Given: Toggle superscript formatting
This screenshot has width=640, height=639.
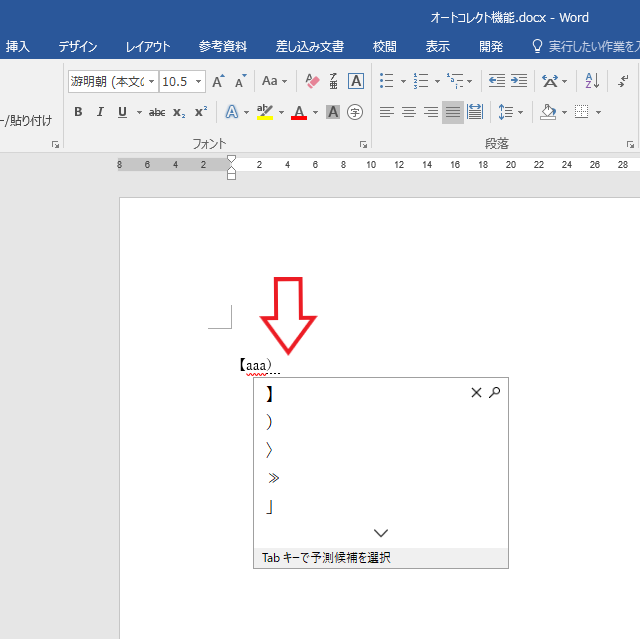Looking at the screenshot, I should [x=201, y=112].
